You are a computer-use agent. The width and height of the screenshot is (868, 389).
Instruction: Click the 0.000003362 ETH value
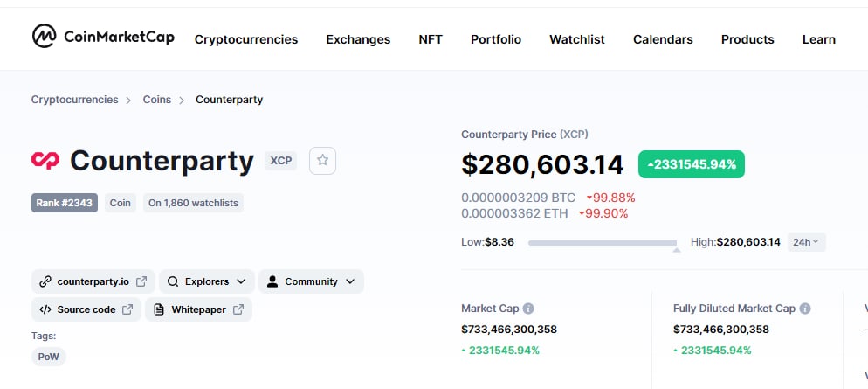[x=515, y=213]
